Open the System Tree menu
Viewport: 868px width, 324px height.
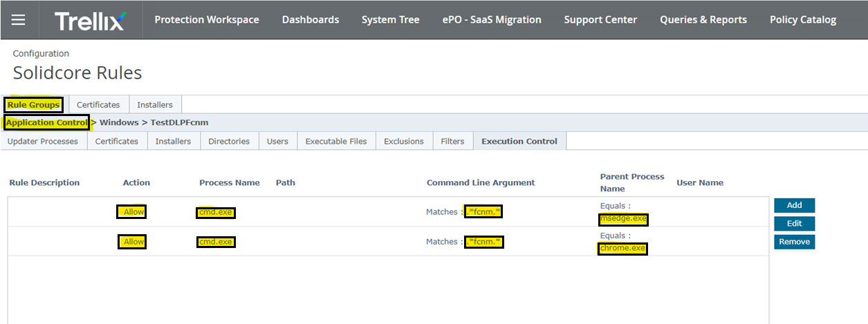click(x=390, y=20)
